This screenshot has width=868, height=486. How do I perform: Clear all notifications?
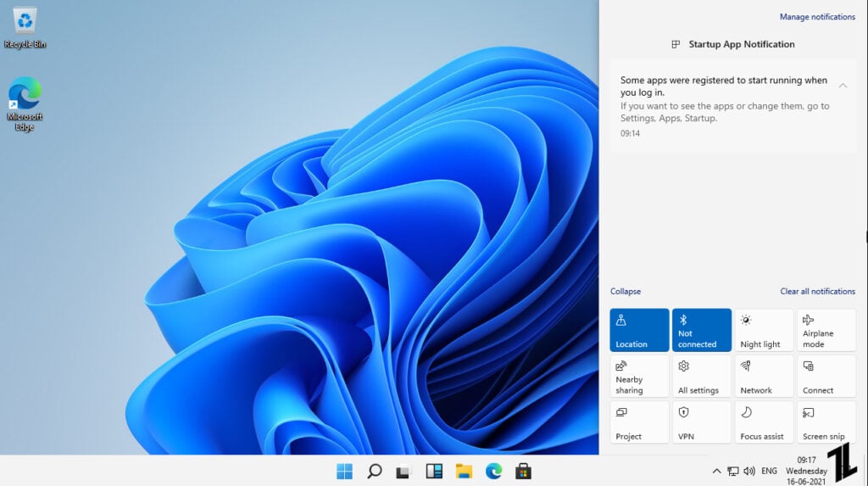818,292
